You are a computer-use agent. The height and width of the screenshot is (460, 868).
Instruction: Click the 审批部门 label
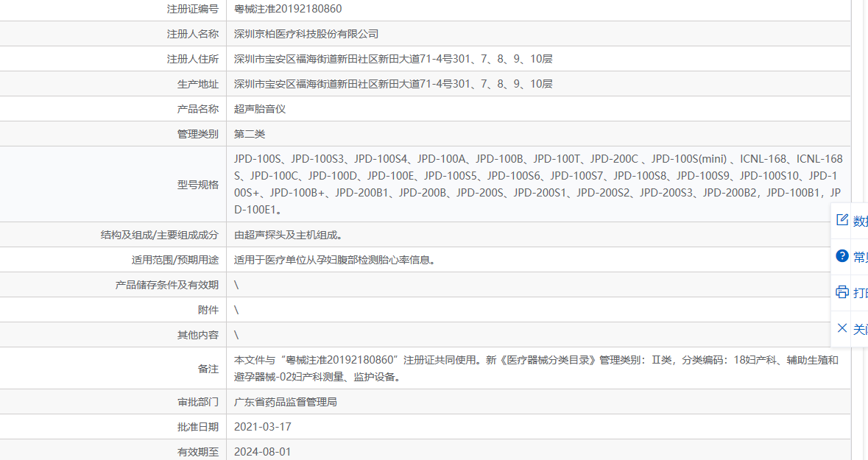197,402
